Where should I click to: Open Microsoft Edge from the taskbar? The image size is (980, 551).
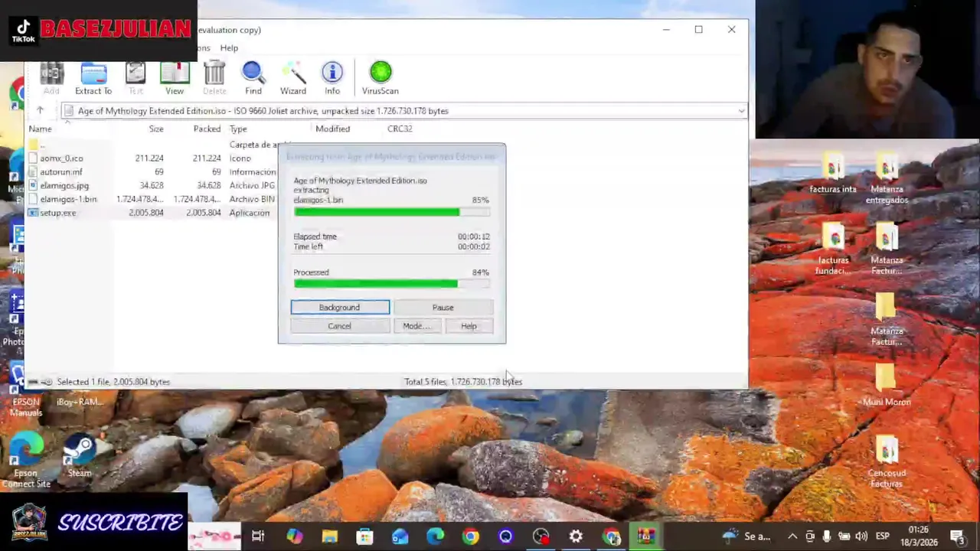coord(435,536)
